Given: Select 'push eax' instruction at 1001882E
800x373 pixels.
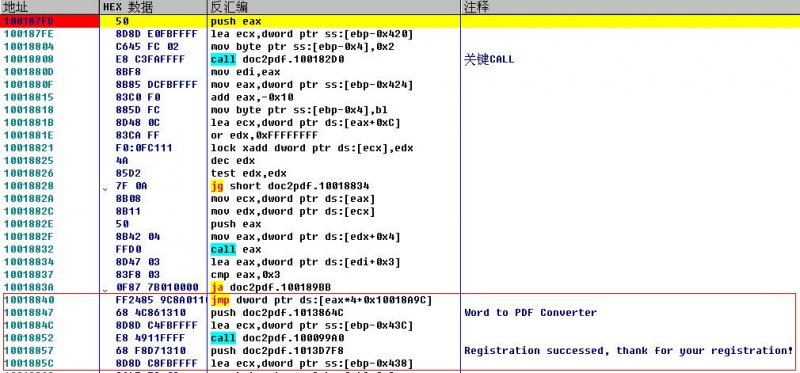Looking at the screenshot, I should click(236, 224).
